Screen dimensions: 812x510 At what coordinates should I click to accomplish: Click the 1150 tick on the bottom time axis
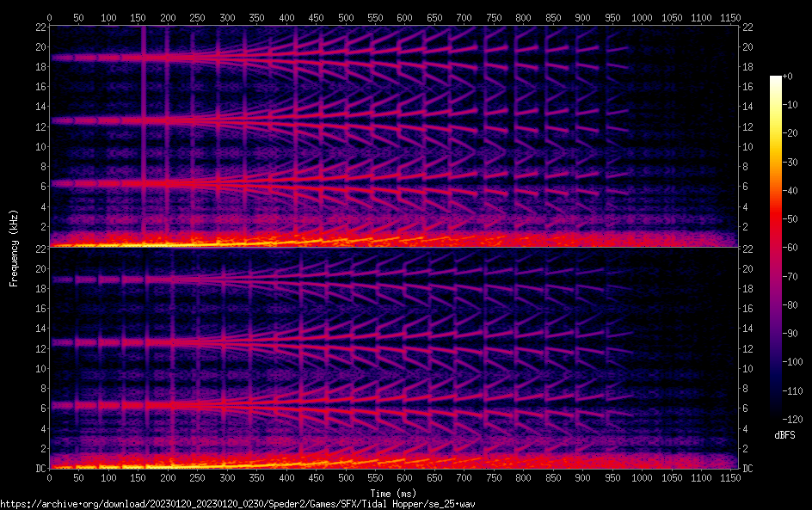pyautogui.click(x=729, y=477)
